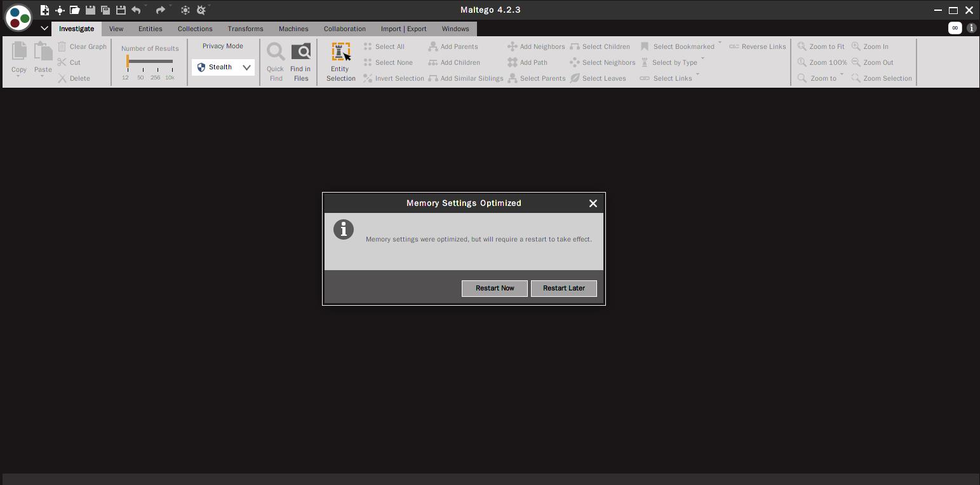Click the first Save floppy disk icon

(x=90, y=10)
